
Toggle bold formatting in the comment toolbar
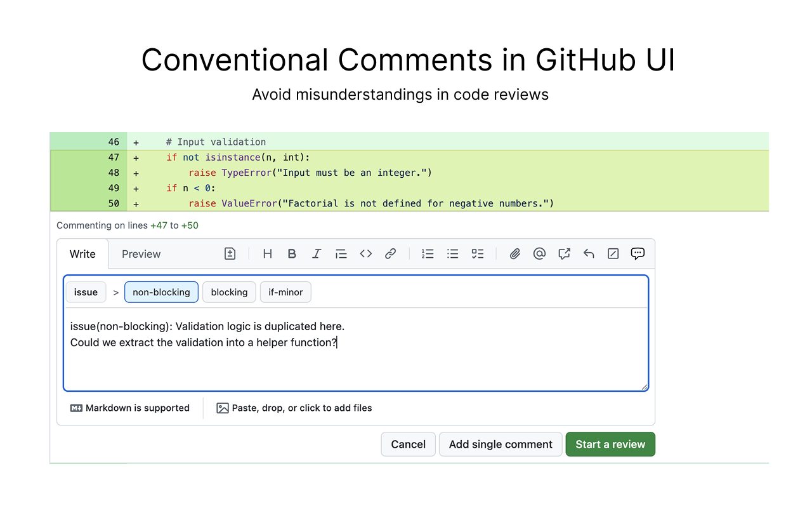(x=292, y=253)
